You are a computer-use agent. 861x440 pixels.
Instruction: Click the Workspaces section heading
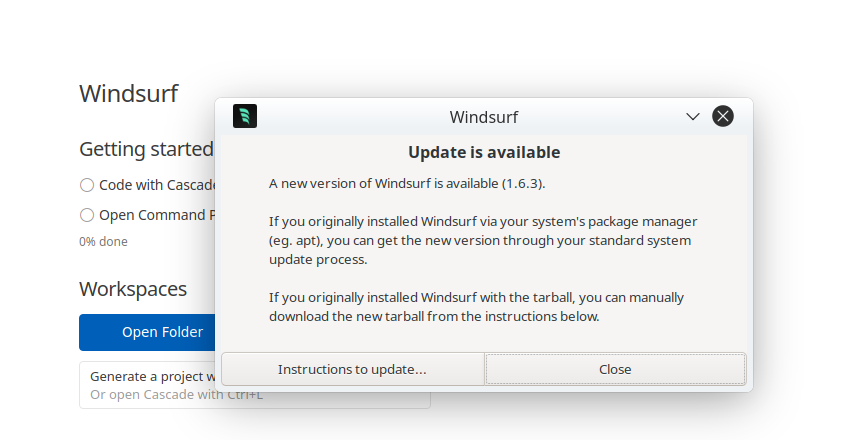coord(133,289)
